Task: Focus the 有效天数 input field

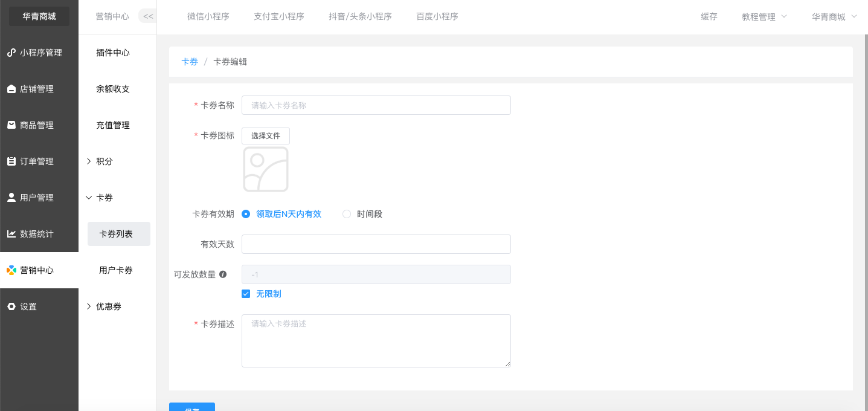Action: [376, 244]
